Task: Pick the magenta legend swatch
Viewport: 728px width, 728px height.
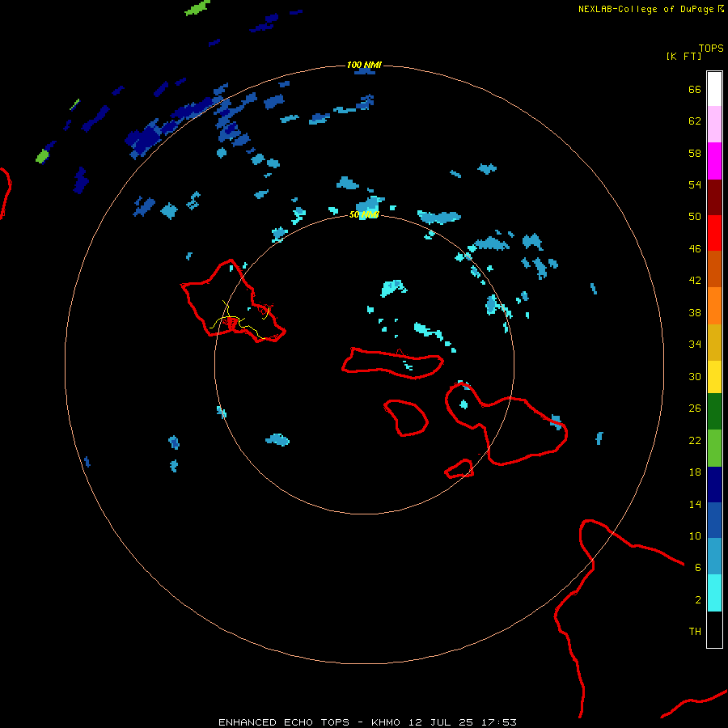Action: [x=714, y=161]
